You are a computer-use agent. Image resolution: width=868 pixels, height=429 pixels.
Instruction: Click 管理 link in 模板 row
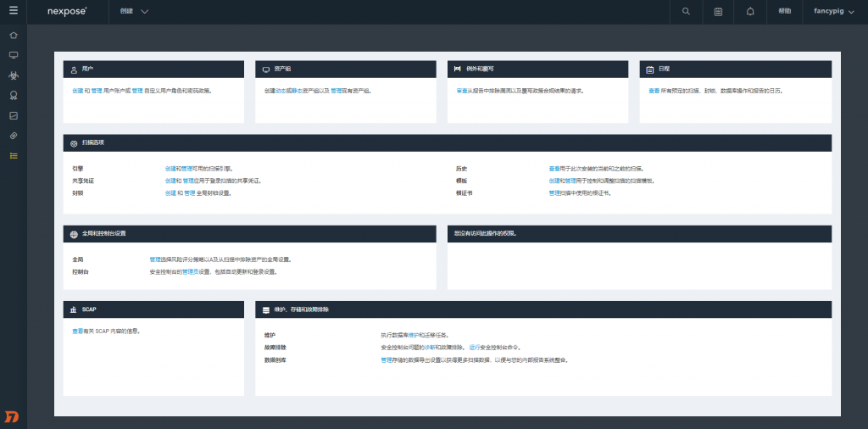tap(570, 181)
